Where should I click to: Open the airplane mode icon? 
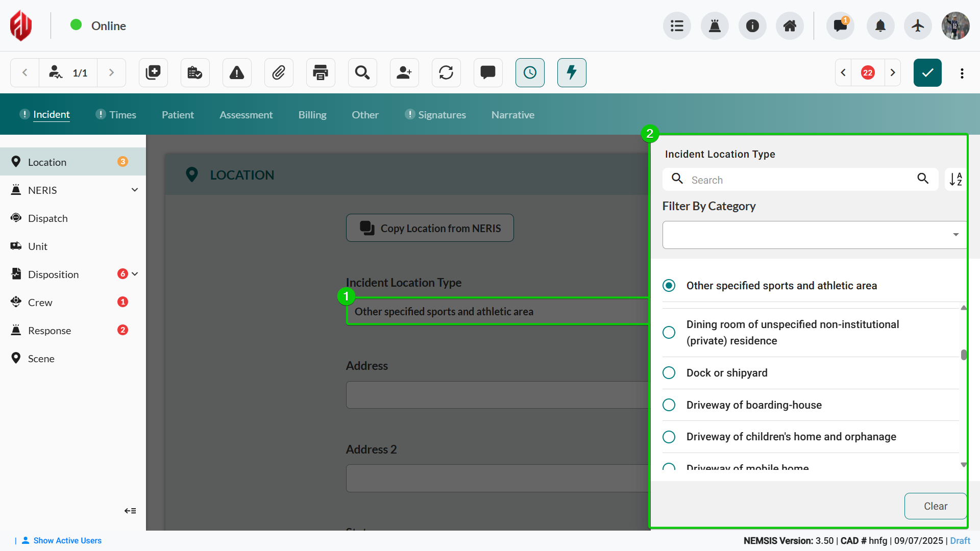(x=918, y=26)
